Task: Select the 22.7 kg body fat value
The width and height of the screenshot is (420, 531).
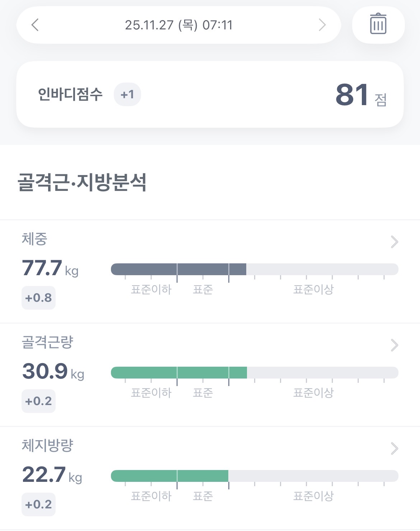Action: pyautogui.click(x=52, y=475)
